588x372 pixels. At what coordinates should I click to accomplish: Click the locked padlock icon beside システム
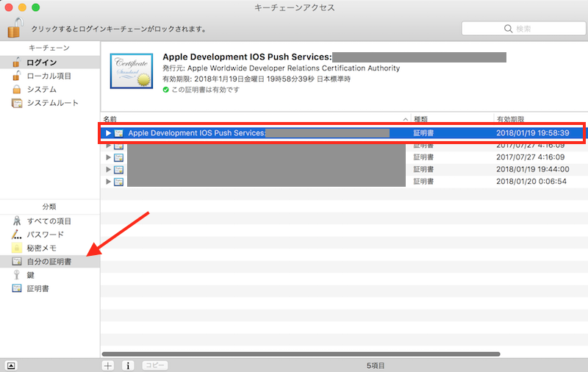16,89
